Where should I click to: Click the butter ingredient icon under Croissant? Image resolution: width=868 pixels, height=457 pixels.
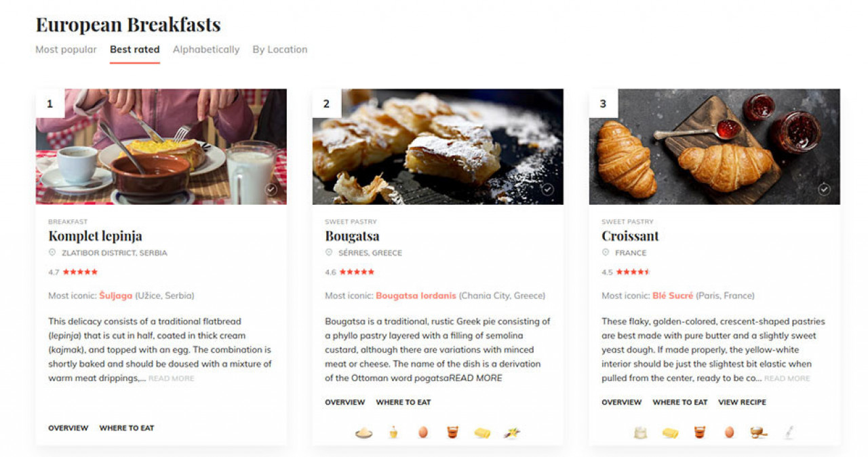pos(670,433)
